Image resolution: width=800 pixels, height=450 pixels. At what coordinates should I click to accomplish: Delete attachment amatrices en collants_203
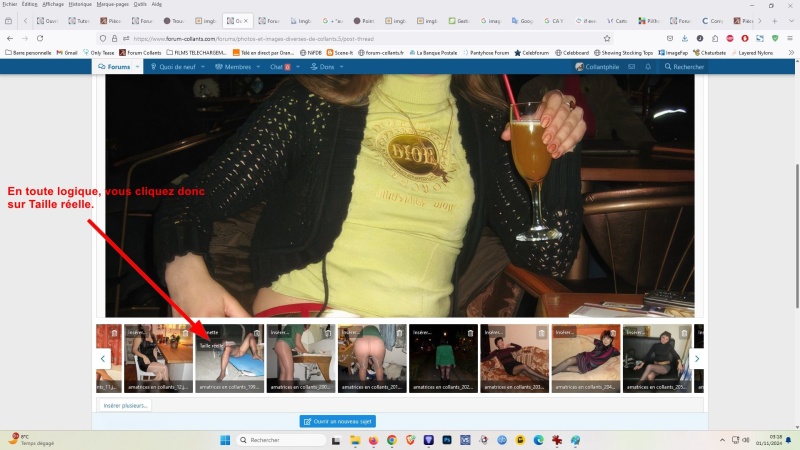[542, 333]
